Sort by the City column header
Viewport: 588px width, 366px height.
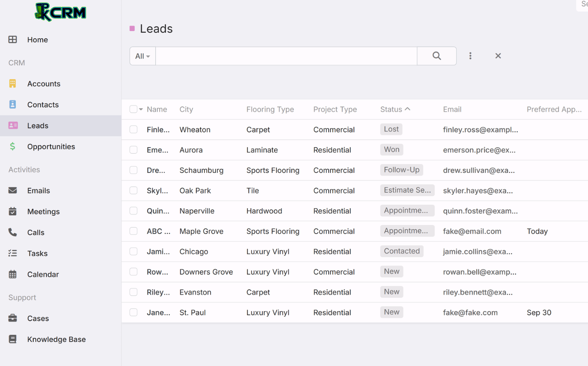coord(186,109)
